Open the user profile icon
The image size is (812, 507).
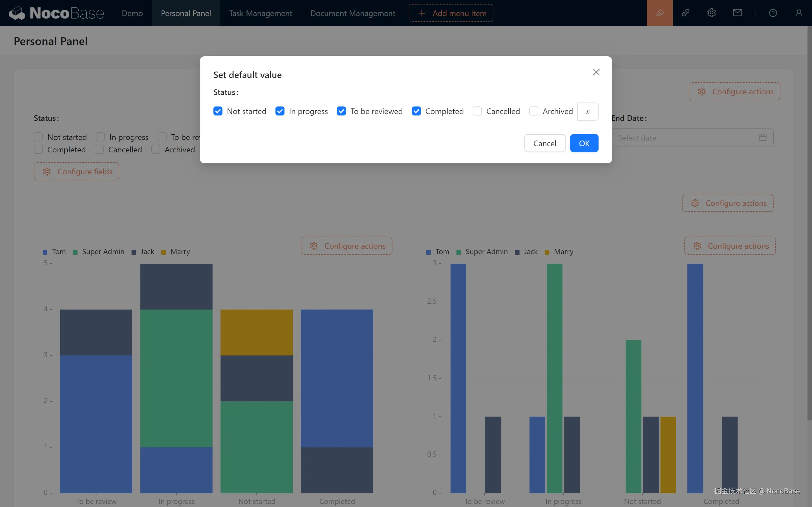[798, 13]
